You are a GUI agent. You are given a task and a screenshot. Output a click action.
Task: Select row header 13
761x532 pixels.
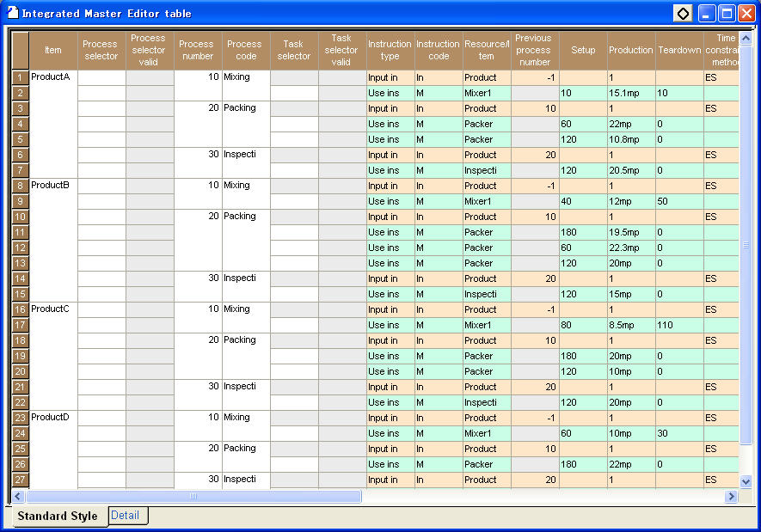20,263
